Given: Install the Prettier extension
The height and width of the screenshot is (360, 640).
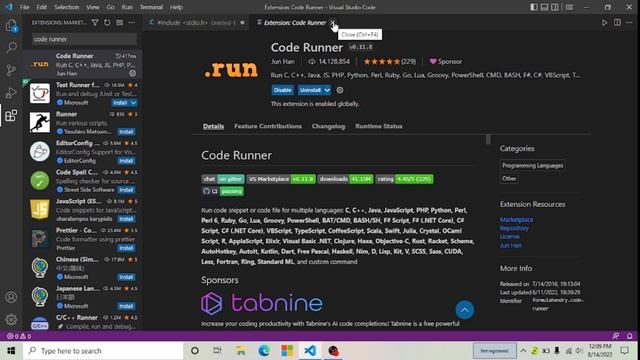Looking at the screenshot, I should 126,248.
